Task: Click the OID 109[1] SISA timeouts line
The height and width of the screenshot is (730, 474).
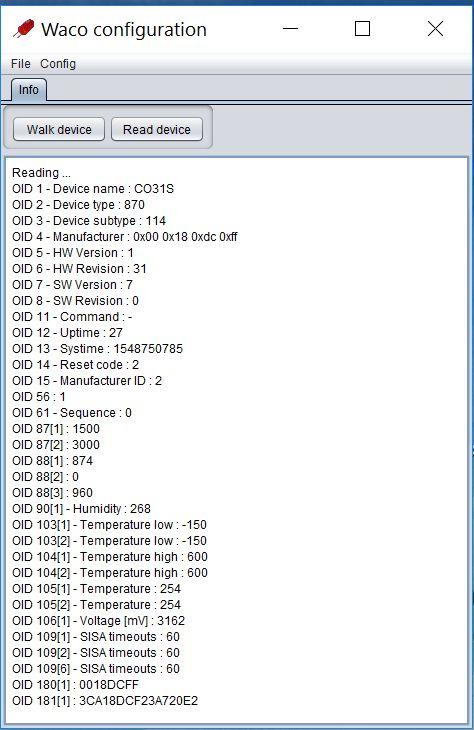Action: pyautogui.click(x=96, y=637)
